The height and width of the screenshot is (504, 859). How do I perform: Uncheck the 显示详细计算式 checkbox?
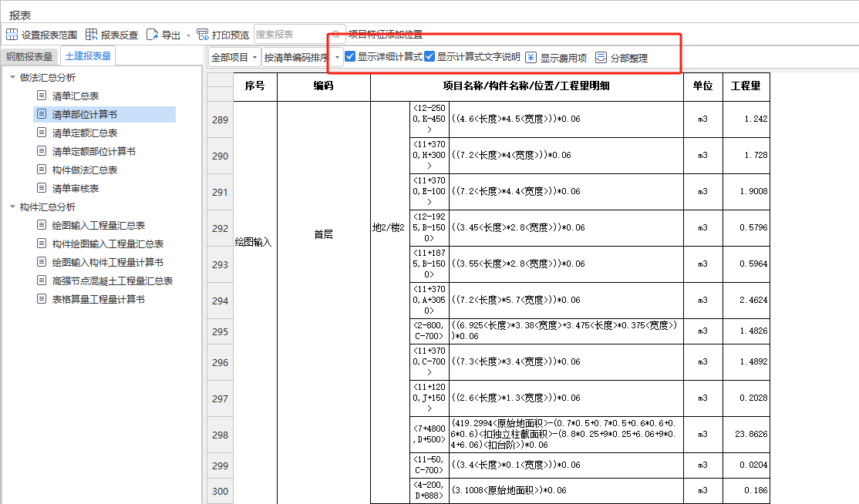coord(350,56)
